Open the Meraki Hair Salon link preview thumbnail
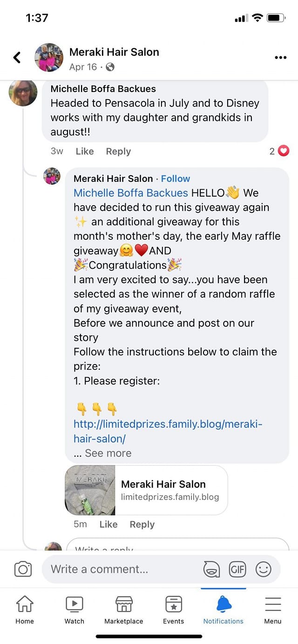The height and width of the screenshot is (644, 298). (x=90, y=490)
